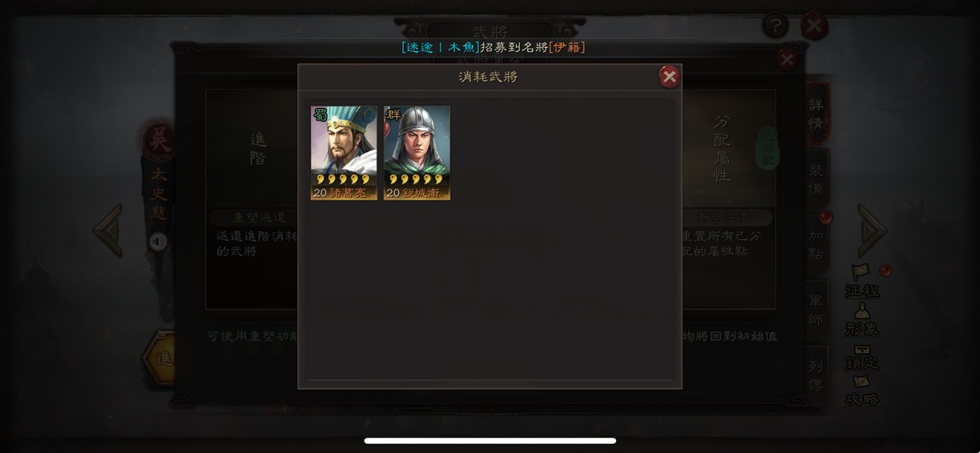Viewport: 980px width, 453px height.
Task: Open the 攻略 strategy guide icon
Action: pyautogui.click(x=862, y=391)
